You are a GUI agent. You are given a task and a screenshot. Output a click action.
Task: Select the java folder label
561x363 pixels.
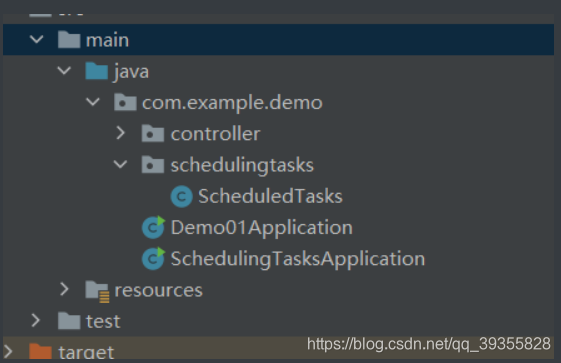click(x=131, y=72)
